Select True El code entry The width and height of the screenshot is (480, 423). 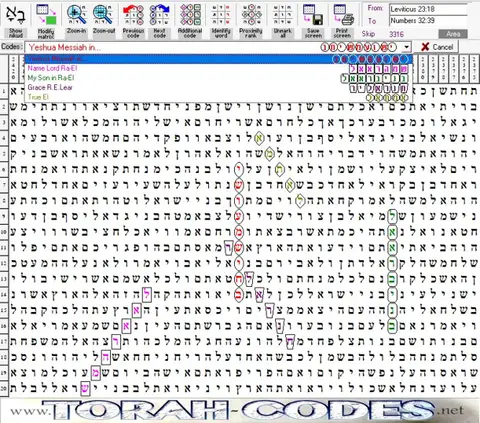tap(219, 97)
